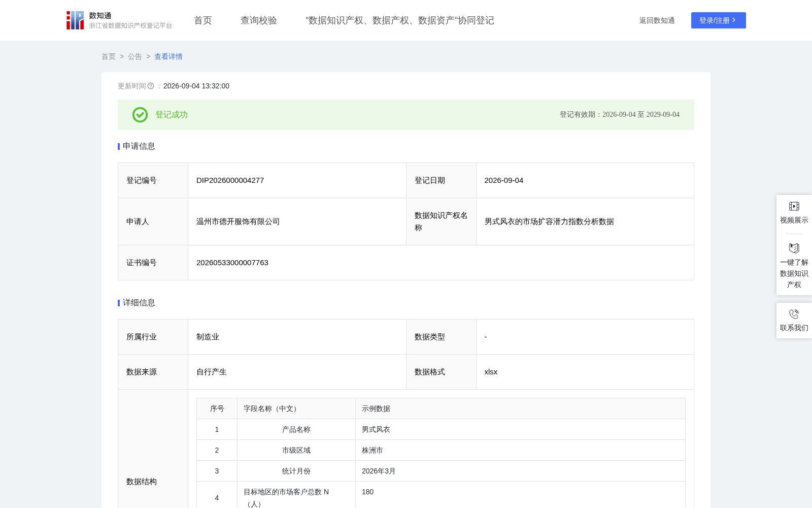The width and height of the screenshot is (812, 508).
Task: Click the green 登记成功 checkmark icon
Action: coord(140,115)
